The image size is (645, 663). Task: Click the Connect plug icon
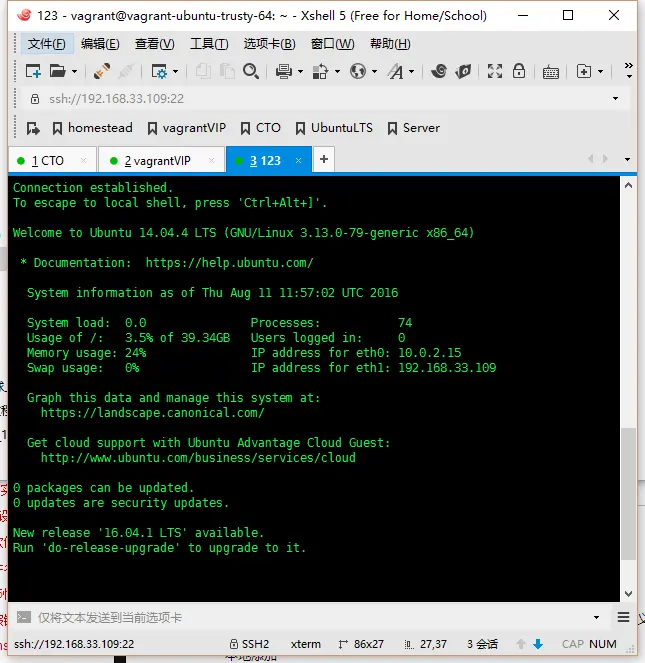[102, 71]
